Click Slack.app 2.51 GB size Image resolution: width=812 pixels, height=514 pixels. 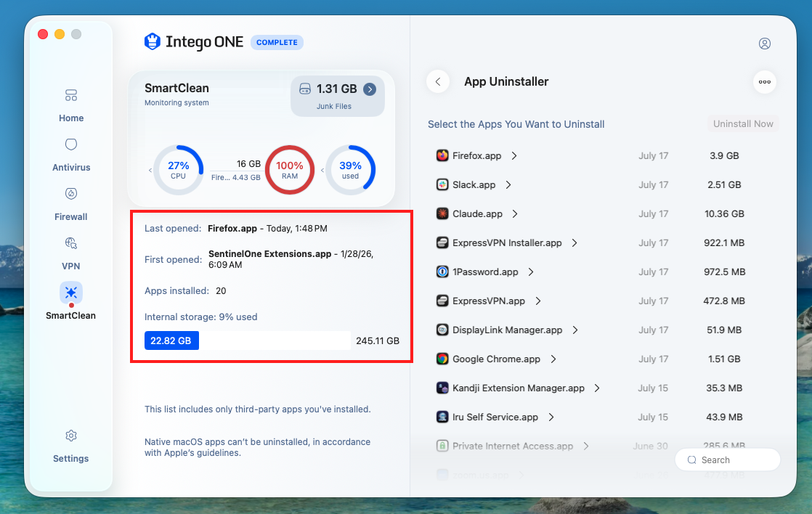point(724,185)
